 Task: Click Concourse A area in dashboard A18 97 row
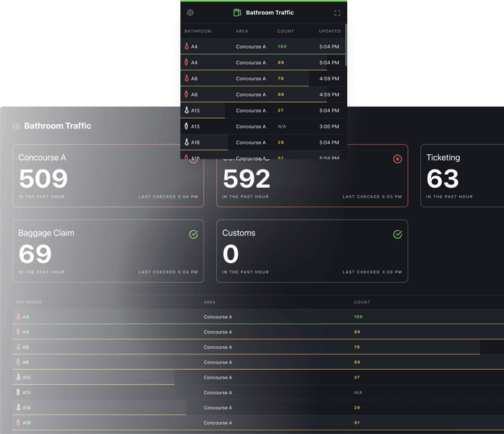218,423
